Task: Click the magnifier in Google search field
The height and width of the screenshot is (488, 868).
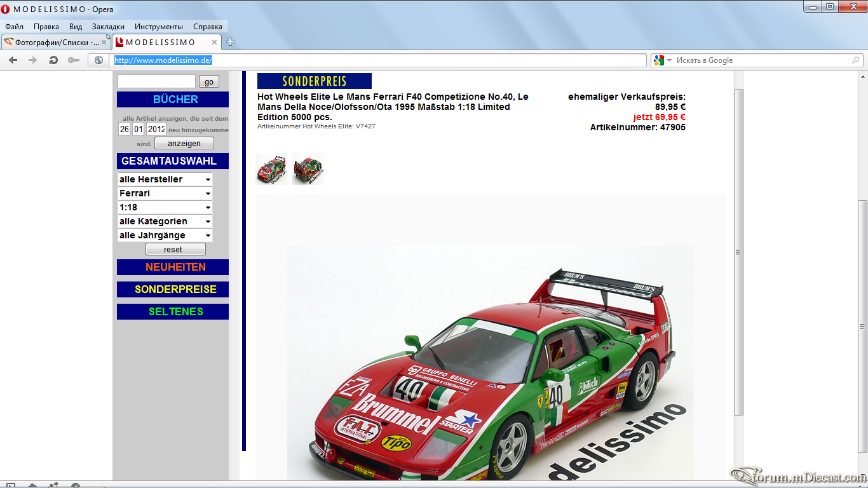Action: point(855,60)
